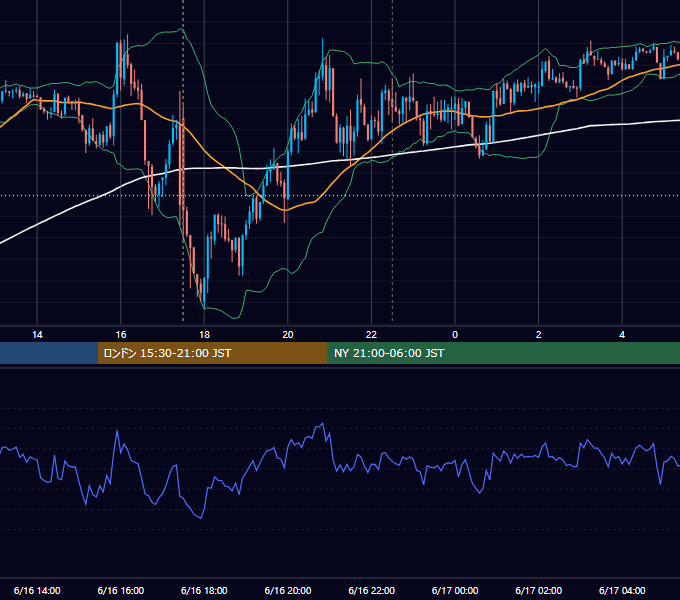This screenshot has width=680, height=600.
Task: Click the '22' hour label on chart axis
Action: click(x=371, y=335)
